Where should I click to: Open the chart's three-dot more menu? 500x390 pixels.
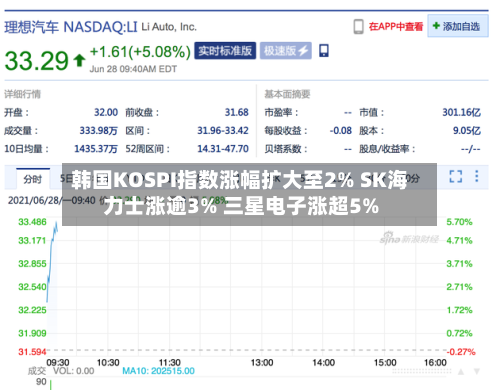(x=477, y=176)
